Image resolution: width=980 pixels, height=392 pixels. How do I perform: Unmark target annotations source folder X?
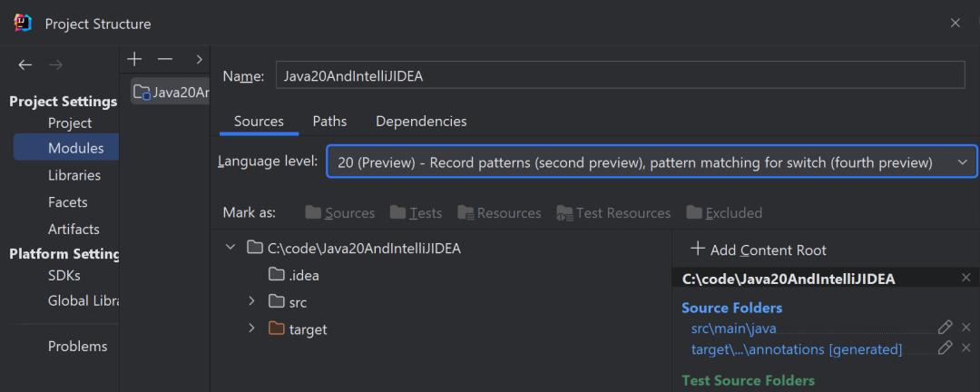[965, 348]
